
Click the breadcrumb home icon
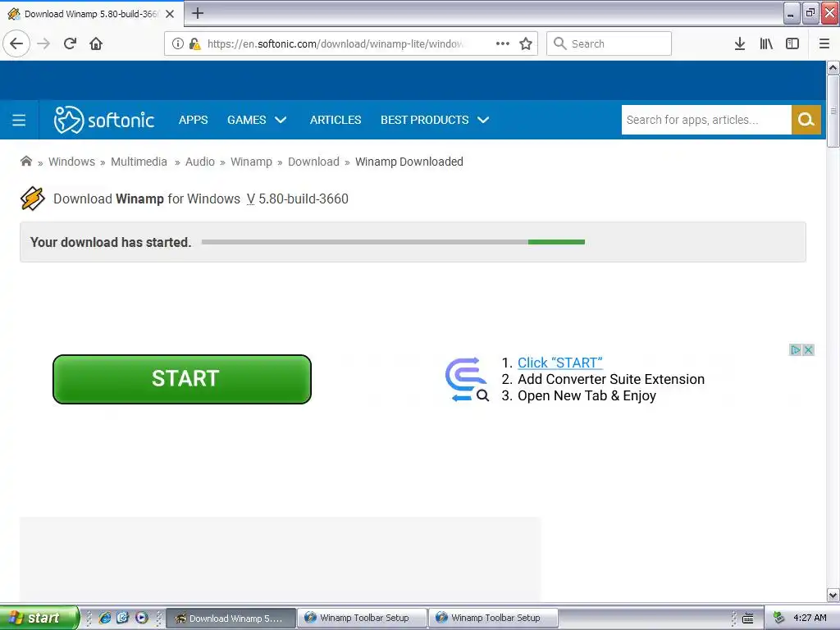click(x=25, y=162)
